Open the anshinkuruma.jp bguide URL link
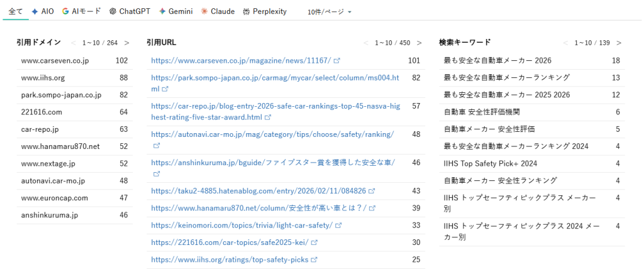Screen dimensions: 644x277 pyautogui.click(x=273, y=162)
